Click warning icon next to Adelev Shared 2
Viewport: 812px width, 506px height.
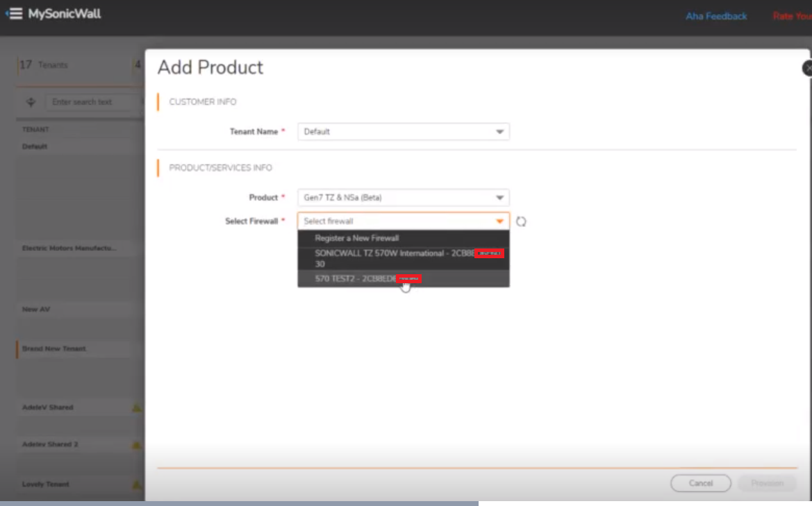tap(137, 444)
